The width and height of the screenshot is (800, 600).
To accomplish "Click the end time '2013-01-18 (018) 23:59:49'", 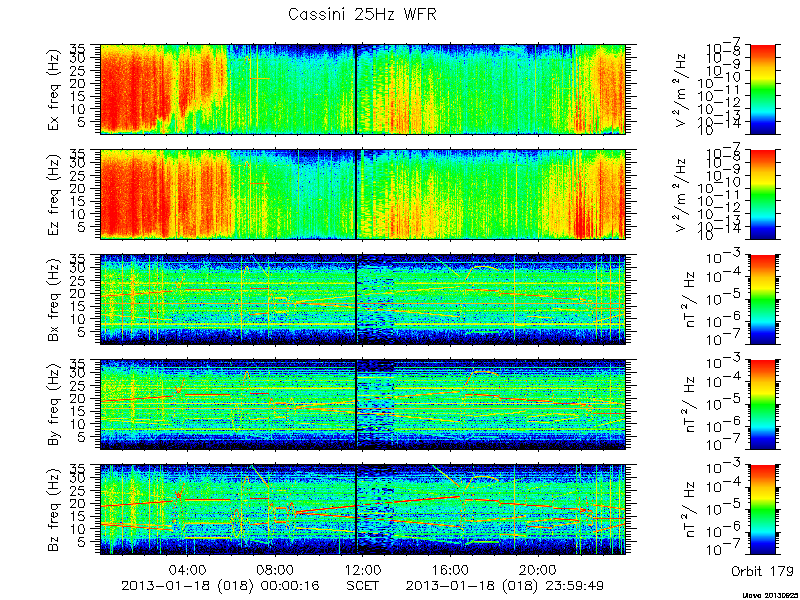I will point(507,585).
